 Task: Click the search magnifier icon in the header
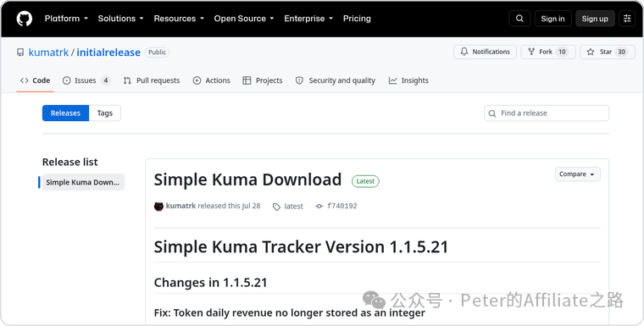519,19
